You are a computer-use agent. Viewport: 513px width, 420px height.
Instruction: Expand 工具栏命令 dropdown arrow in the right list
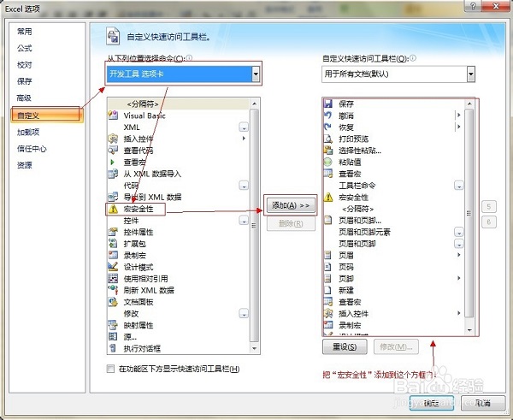coord(458,185)
